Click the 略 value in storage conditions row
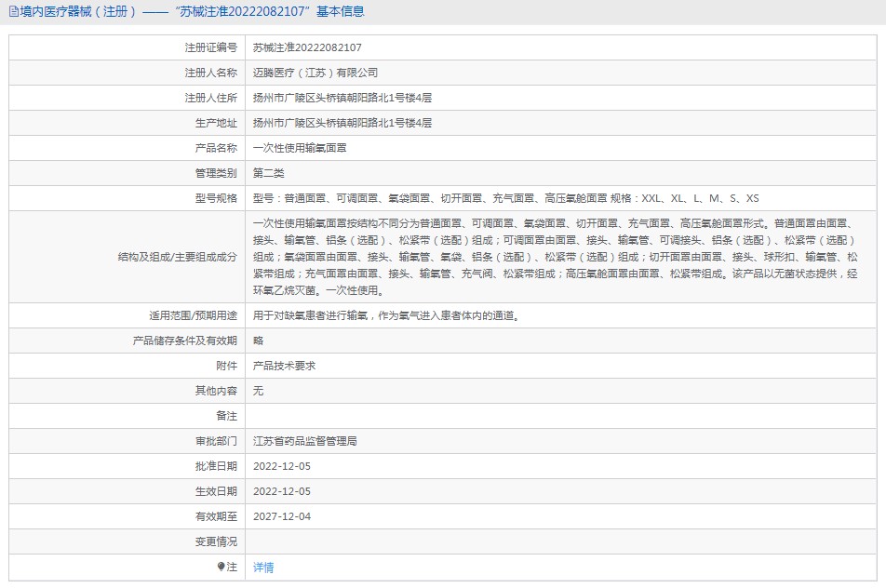Image resolution: width=886 pixels, height=588 pixels. pyautogui.click(x=258, y=341)
